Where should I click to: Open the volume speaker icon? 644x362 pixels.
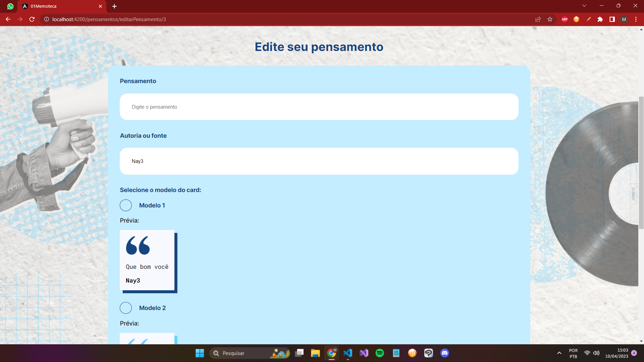tap(596, 353)
